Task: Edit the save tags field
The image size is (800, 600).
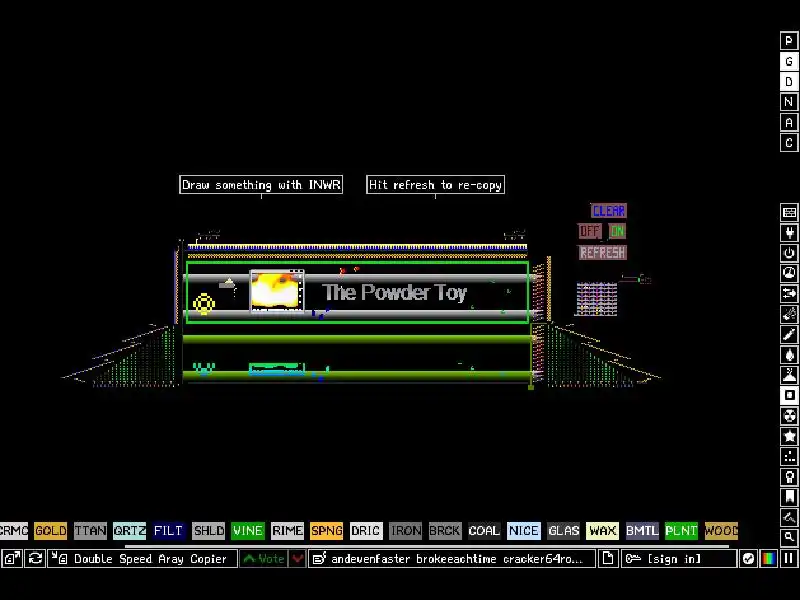Action: 452,559
